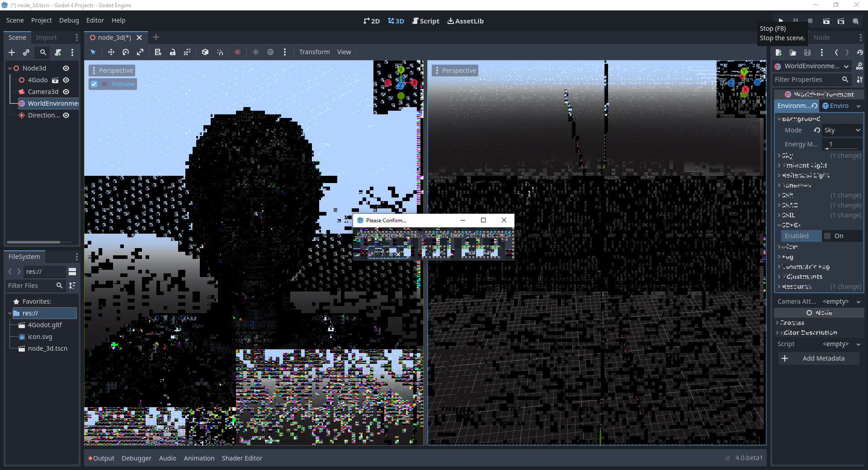The width and height of the screenshot is (868, 470).
Task: Stop the running scene
Action: [810, 21]
